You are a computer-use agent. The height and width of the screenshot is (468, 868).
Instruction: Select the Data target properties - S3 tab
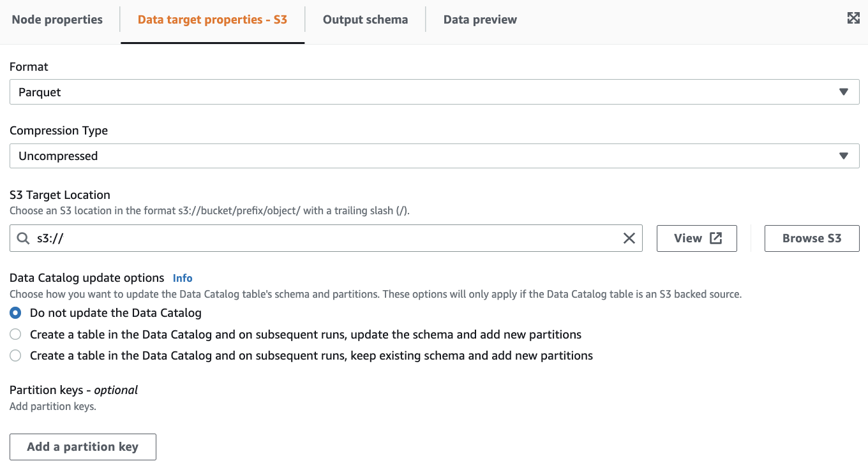click(x=213, y=20)
